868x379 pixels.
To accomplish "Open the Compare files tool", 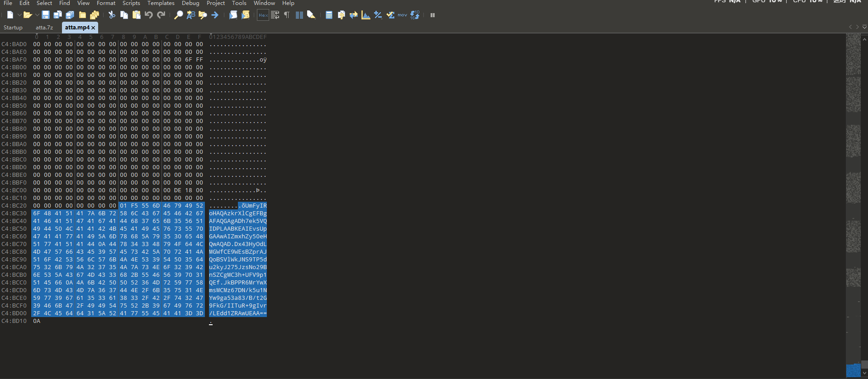I will pos(354,15).
